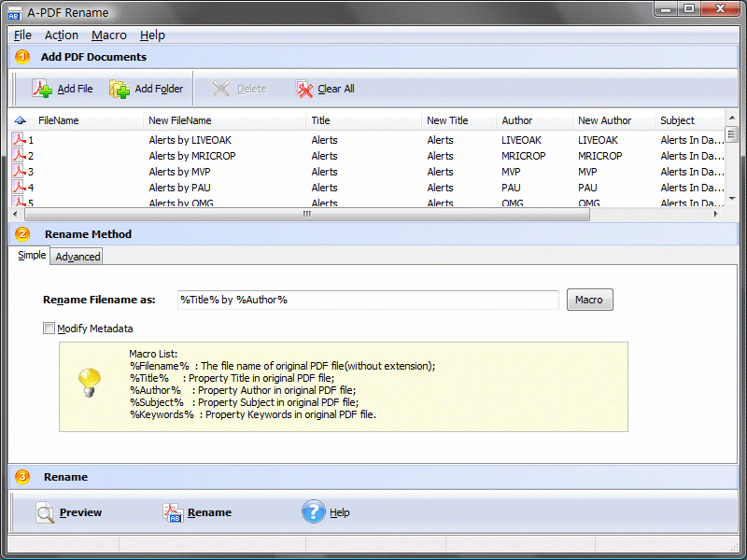Toggle the sort arrow on FileName column
747x560 pixels.
tap(21, 119)
